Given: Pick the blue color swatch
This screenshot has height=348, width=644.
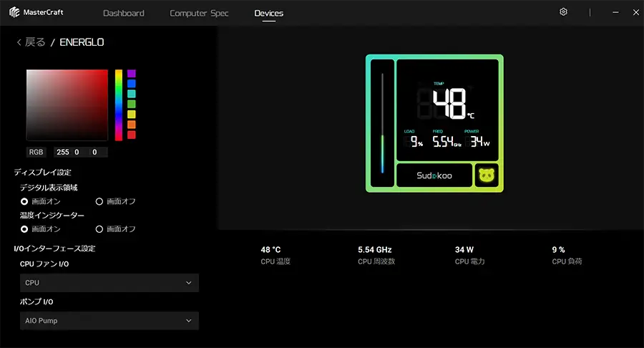Looking at the screenshot, I should click(x=132, y=84).
